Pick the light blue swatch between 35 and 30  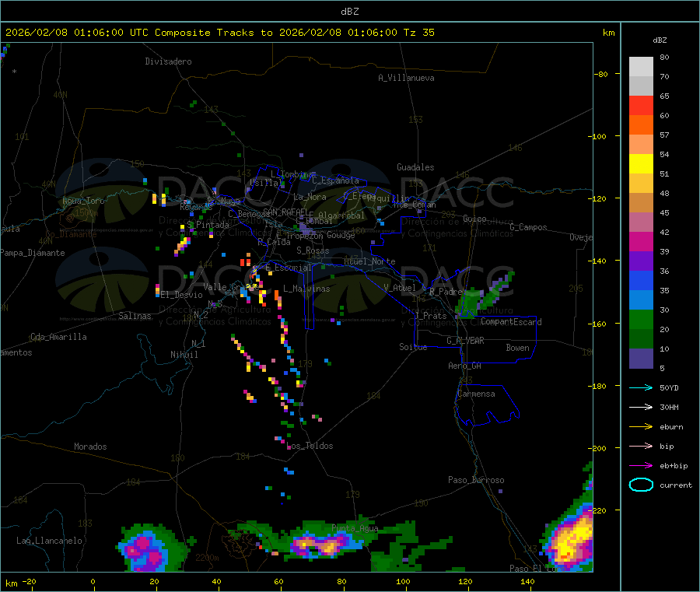tap(641, 300)
